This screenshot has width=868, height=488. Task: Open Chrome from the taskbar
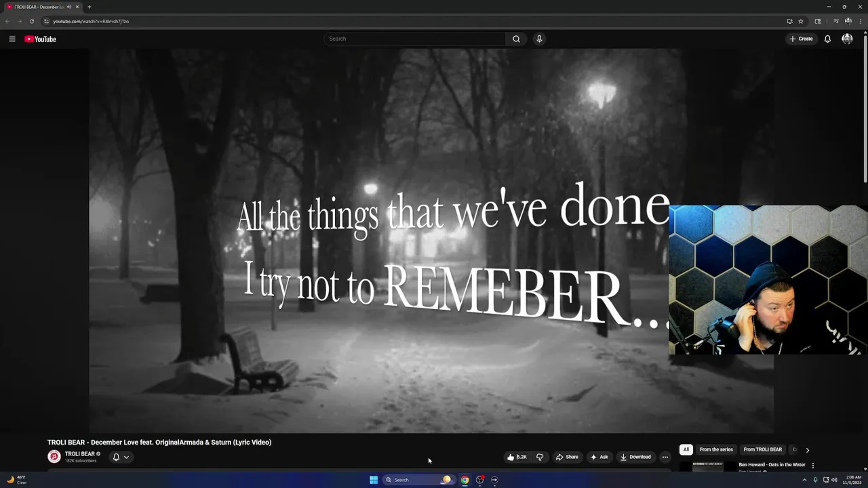pos(465,480)
